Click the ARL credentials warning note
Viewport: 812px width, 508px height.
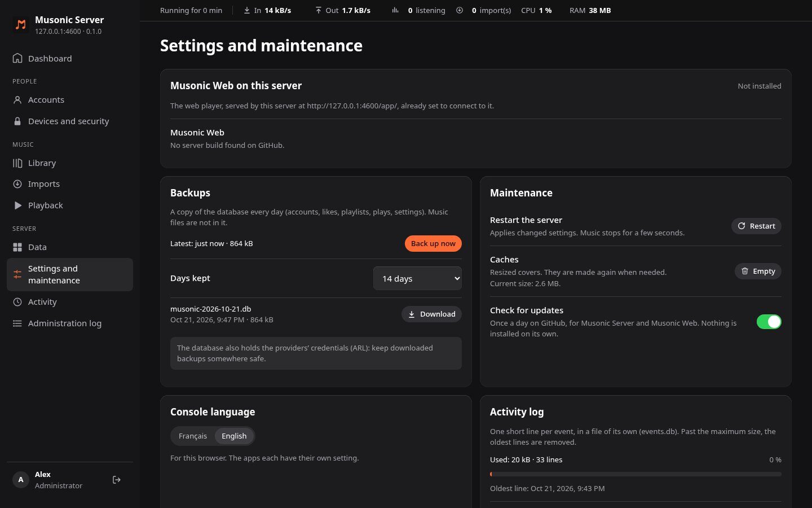(x=316, y=353)
